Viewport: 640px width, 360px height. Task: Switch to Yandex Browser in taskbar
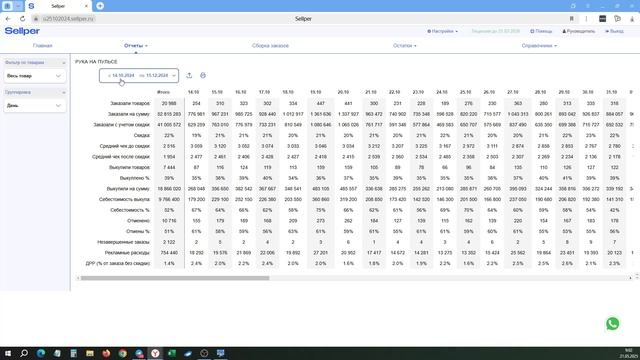point(155,353)
